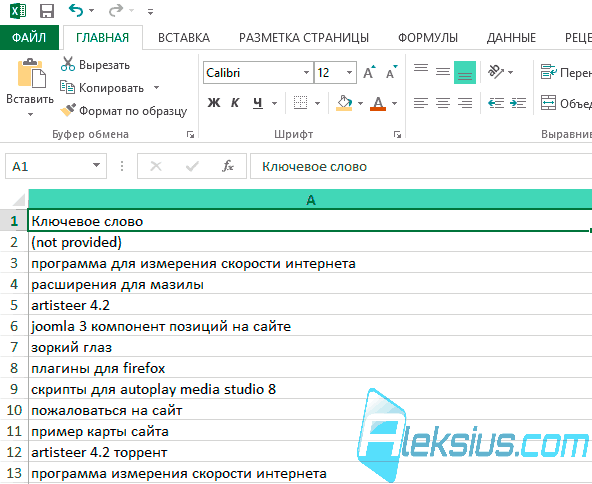Increase indent icon
Image resolution: width=592 pixels, height=484 pixels.
pyautogui.click(x=518, y=103)
